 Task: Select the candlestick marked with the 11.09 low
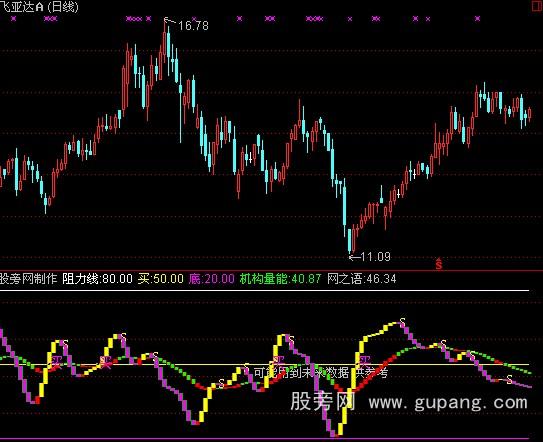[349, 240]
